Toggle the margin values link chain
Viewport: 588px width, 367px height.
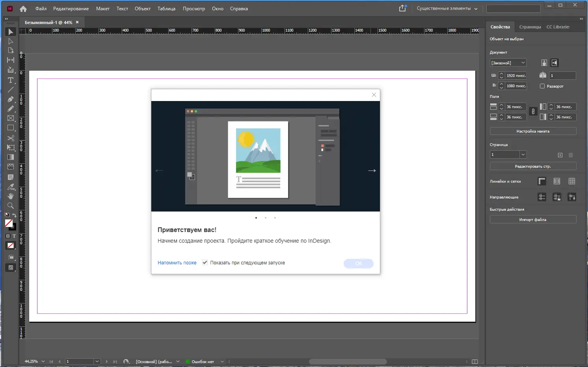click(x=533, y=112)
